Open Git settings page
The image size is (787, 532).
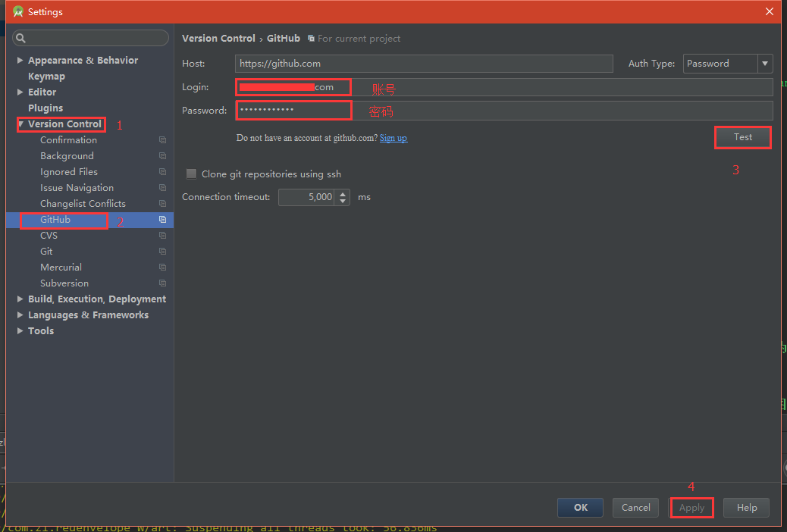click(46, 252)
